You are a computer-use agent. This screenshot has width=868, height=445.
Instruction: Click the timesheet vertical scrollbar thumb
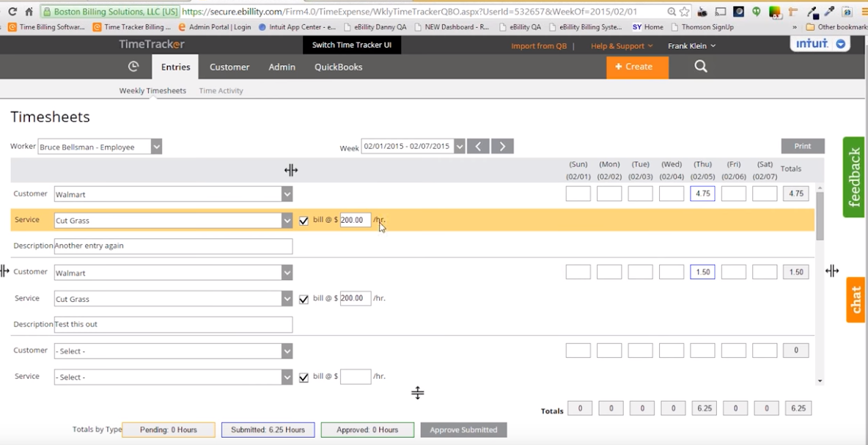pyautogui.click(x=820, y=216)
